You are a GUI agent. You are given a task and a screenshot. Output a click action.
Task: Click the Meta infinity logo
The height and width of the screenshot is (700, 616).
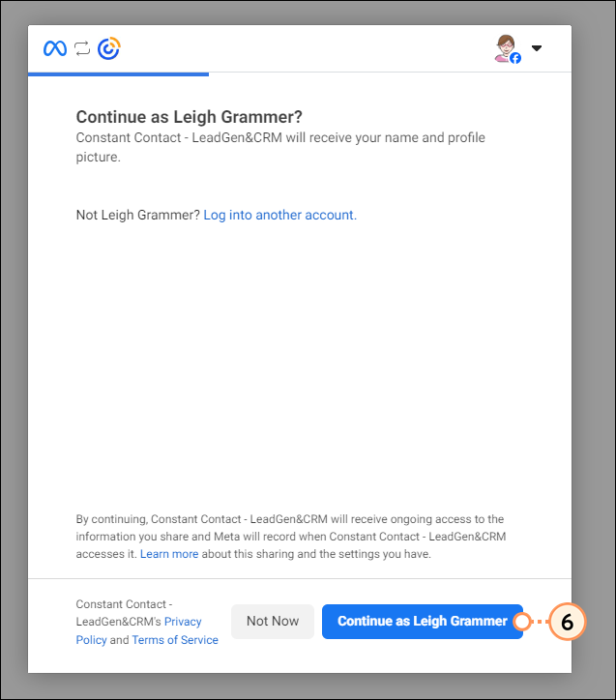click(x=55, y=48)
